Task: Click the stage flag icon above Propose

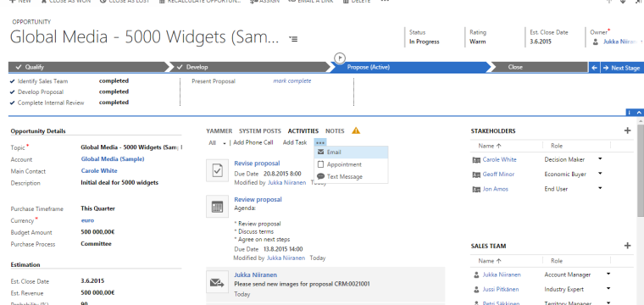Action: click(x=340, y=58)
